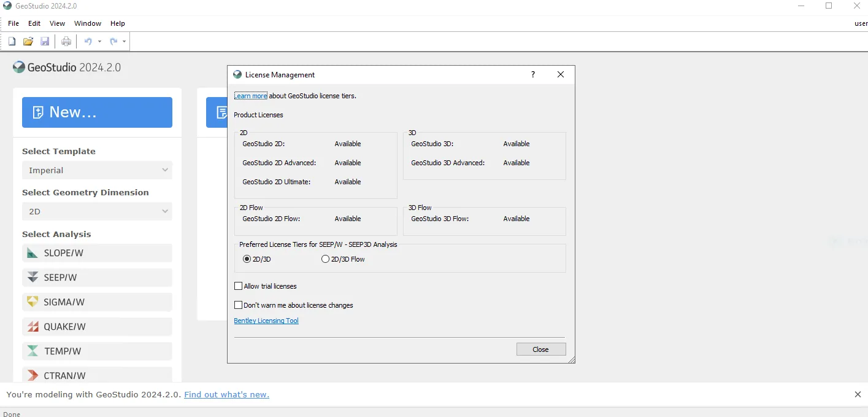868x417 pixels.
Task: Click Close button in License Management dialog
Action: (540, 349)
